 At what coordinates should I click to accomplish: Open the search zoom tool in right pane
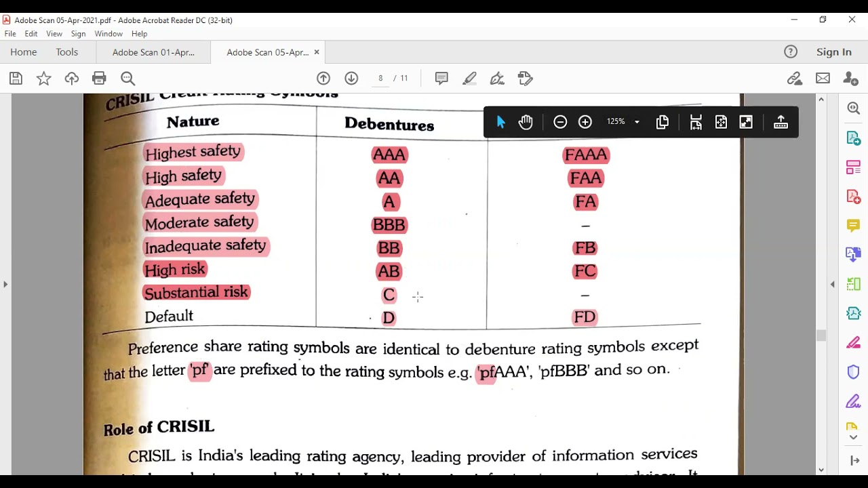click(853, 108)
